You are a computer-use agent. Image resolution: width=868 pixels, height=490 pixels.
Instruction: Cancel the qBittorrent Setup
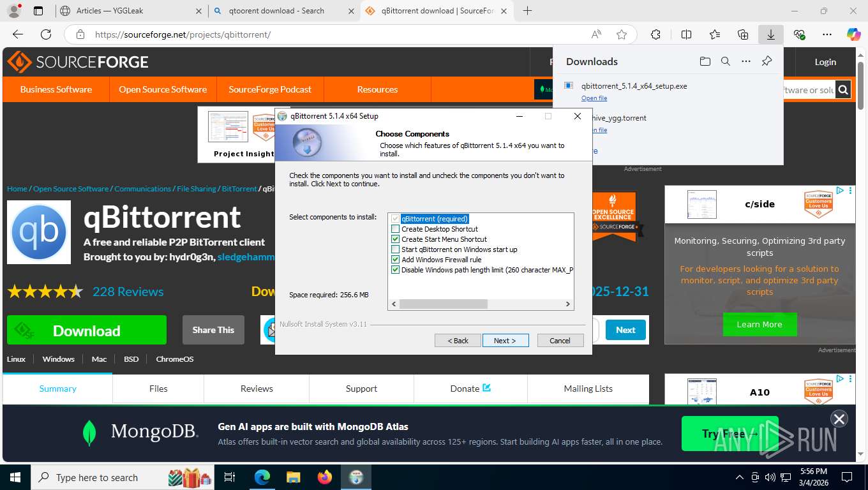pyautogui.click(x=560, y=341)
